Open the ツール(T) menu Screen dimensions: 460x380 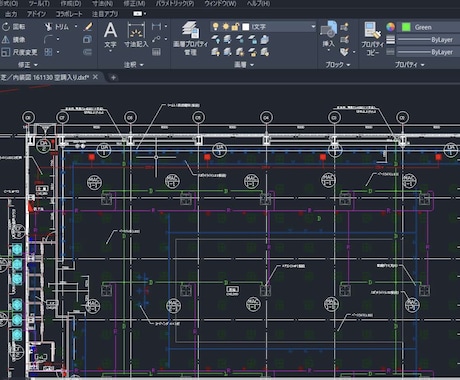click(39, 4)
